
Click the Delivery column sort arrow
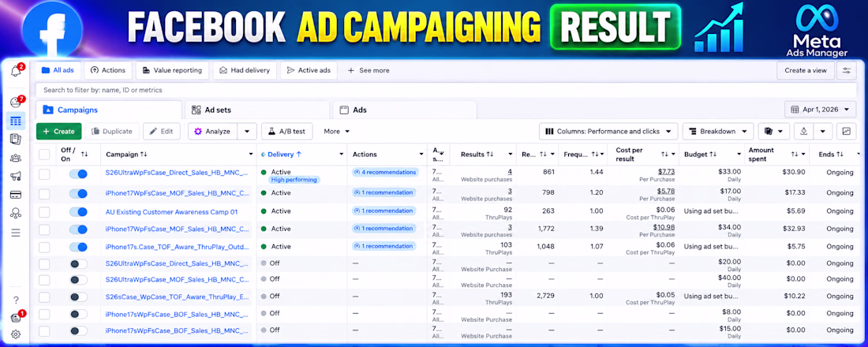[299, 155]
